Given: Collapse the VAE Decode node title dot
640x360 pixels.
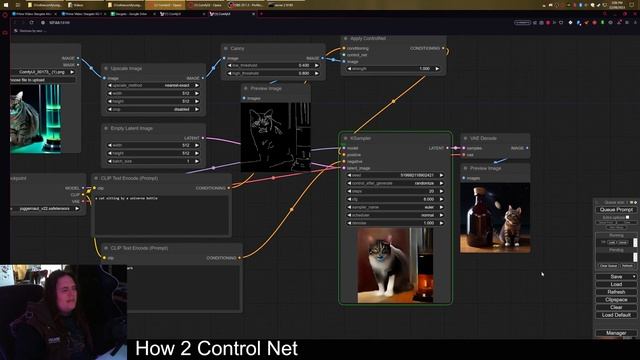Looking at the screenshot, I should tap(465, 138).
